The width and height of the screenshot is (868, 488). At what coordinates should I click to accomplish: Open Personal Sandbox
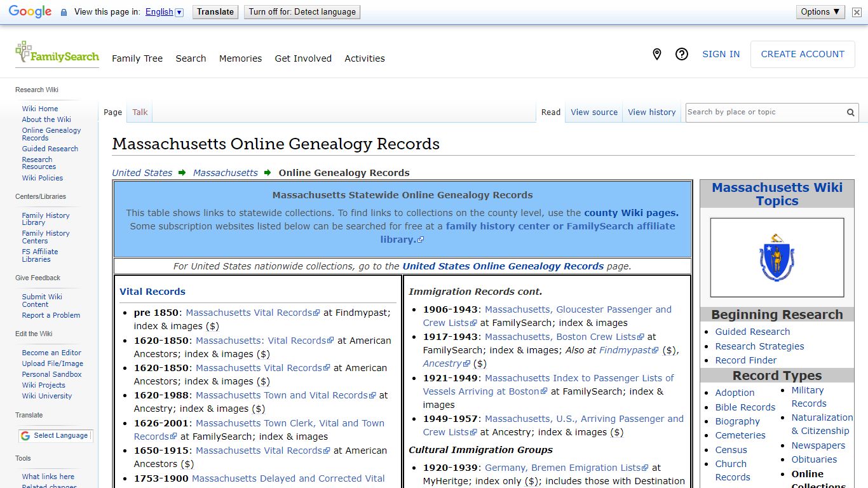click(x=52, y=374)
